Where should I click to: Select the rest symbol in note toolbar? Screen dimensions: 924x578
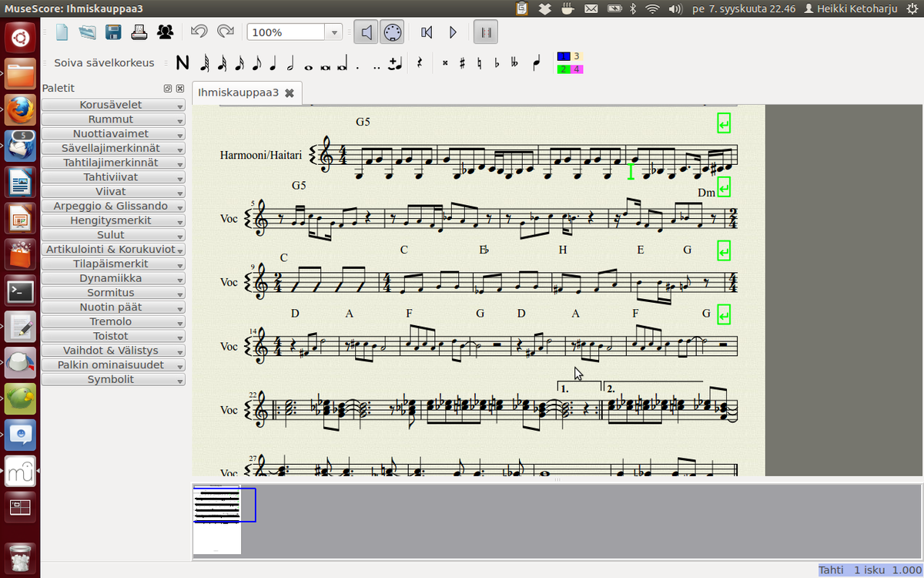(420, 63)
